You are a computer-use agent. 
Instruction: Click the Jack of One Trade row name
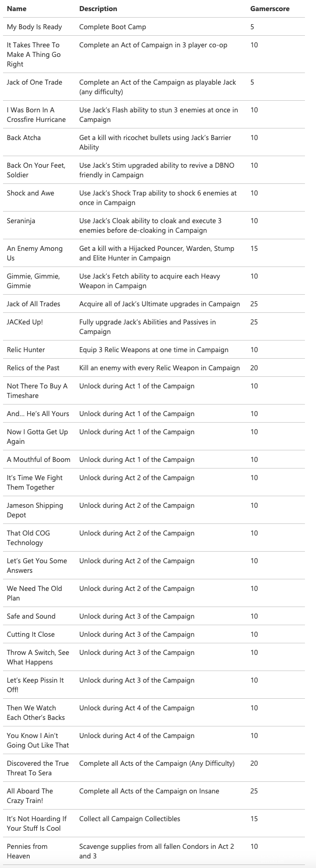pyautogui.click(x=34, y=82)
